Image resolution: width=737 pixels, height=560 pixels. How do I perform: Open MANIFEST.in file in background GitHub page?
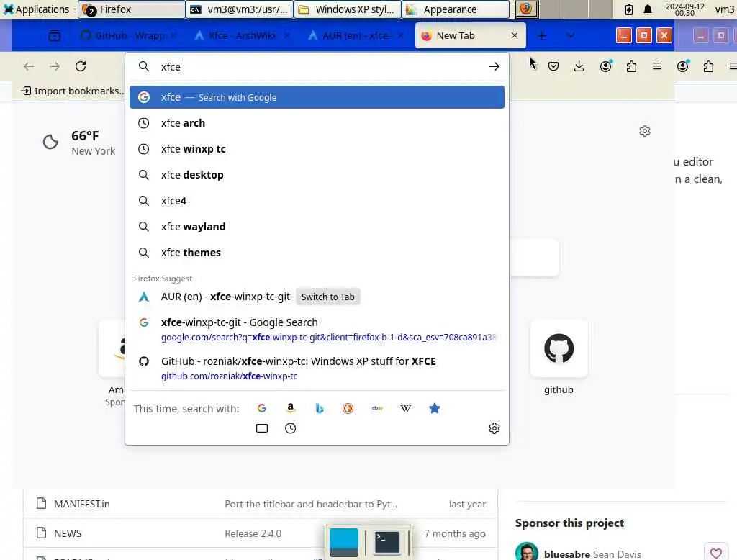click(82, 504)
